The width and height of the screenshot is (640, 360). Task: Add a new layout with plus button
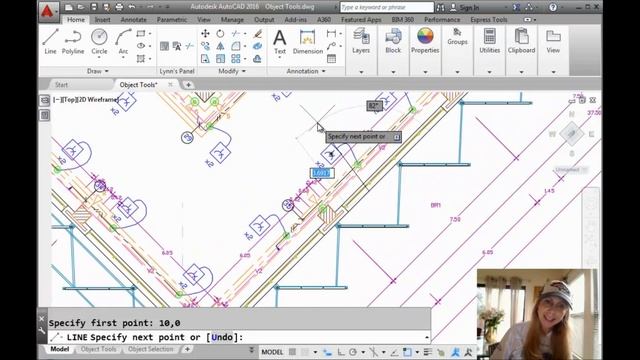click(x=187, y=349)
